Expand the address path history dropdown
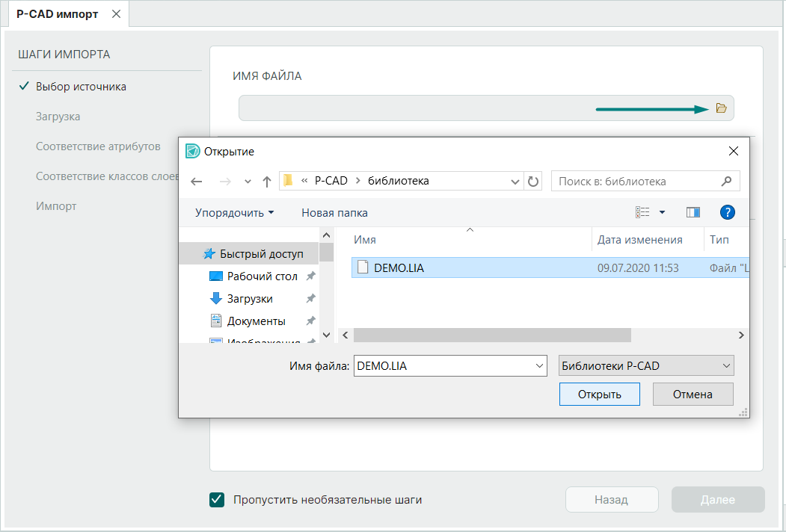Screen dimensions: 786x532 (x=515, y=182)
